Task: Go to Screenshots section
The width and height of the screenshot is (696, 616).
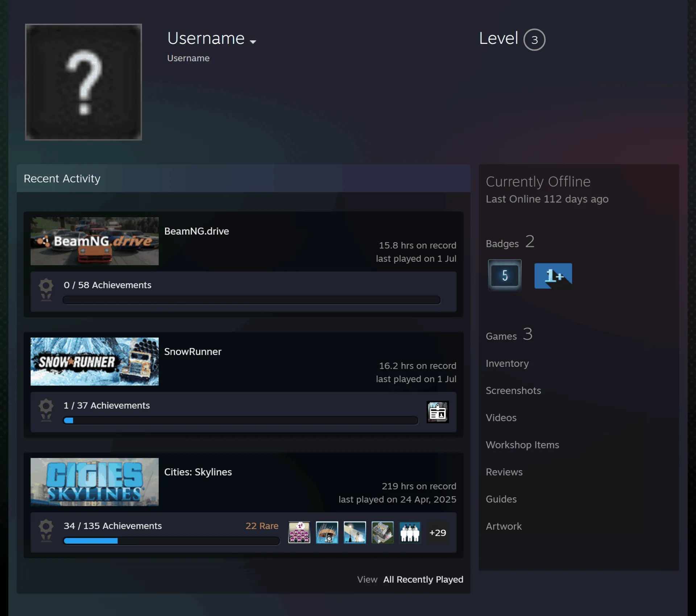Action: (x=513, y=390)
